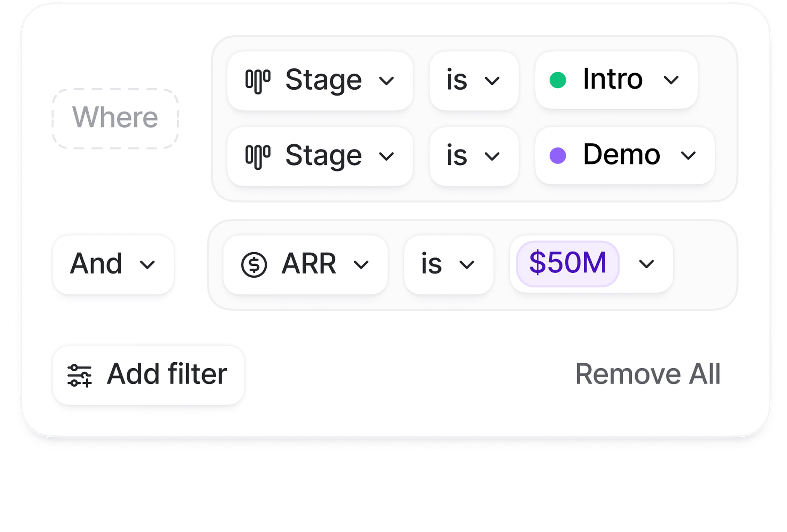This screenshot has width=787, height=532.
Task: Open the And logical operator dropdown
Action: pyautogui.click(x=113, y=264)
